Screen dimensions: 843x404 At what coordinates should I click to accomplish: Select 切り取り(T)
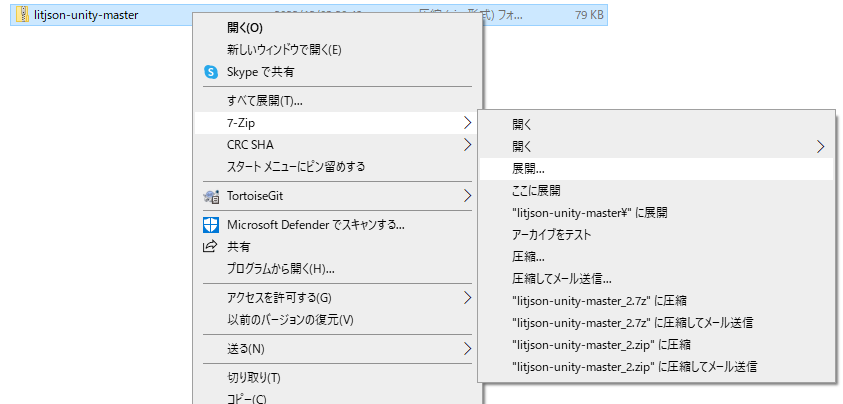tap(337, 378)
